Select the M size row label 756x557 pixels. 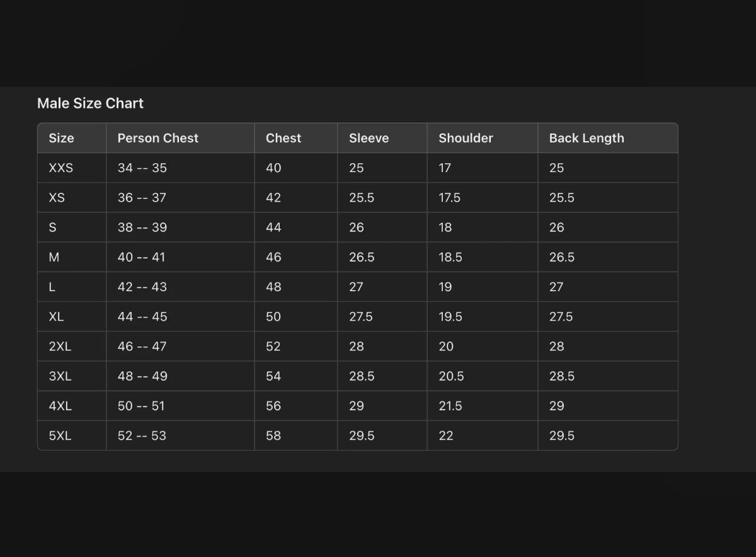click(x=54, y=257)
